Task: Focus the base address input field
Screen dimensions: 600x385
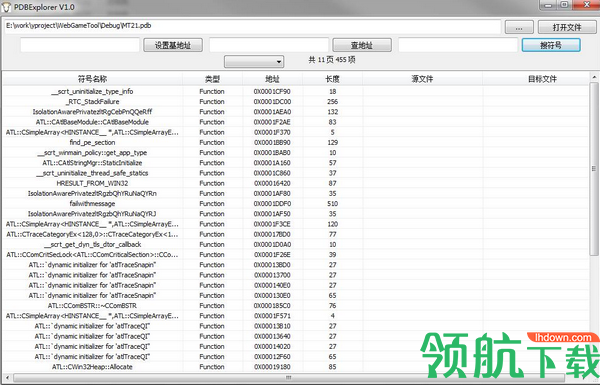Action: coord(80,45)
